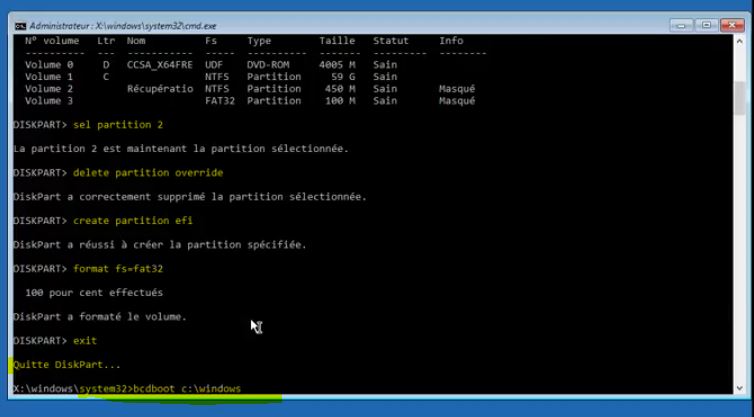
Task: Click the 'Masqué' info on Volume 3 row
Action: click(457, 101)
